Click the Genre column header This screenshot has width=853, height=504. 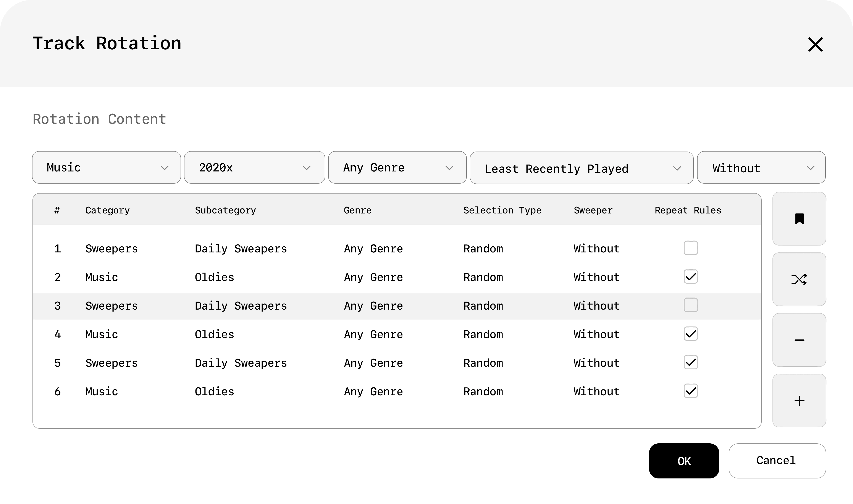click(x=358, y=210)
